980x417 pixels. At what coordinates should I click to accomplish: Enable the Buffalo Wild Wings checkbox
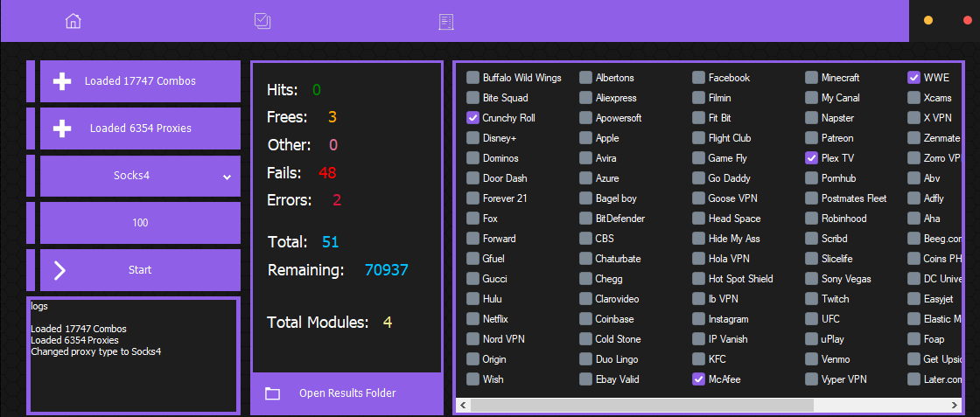472,78
